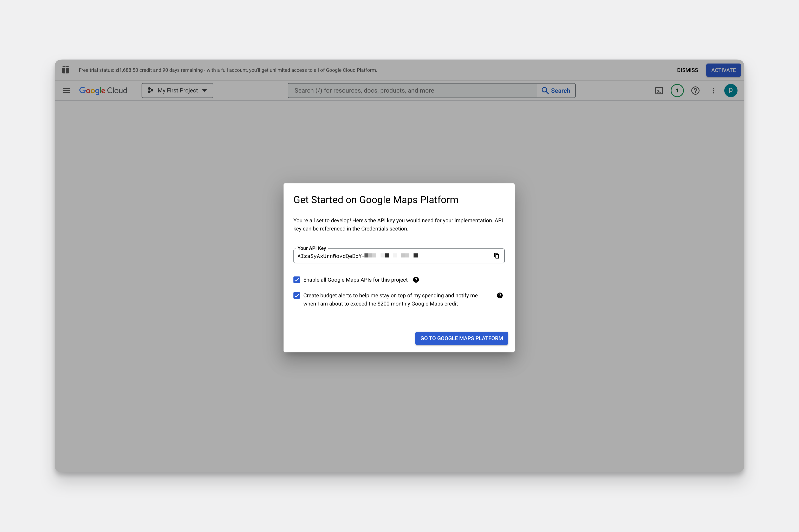
Task: Click the gift icon in trial banner
Action: coord(66,70)
